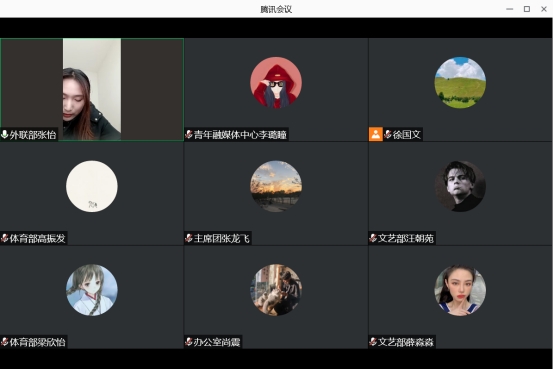The width and height of the screenshot is (554, 369).
Task: Click the name label 文艺部薛淼淼
Action: (x=406, y=342)
